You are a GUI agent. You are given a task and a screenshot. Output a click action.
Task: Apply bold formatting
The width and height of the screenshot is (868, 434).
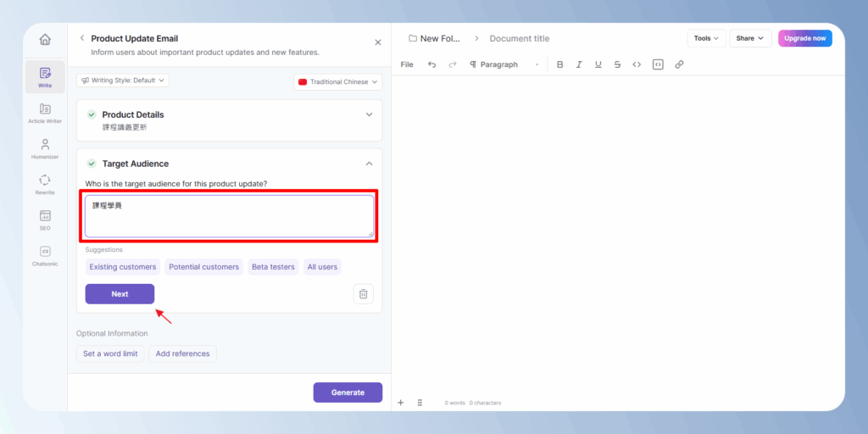[x=559, y=64]
